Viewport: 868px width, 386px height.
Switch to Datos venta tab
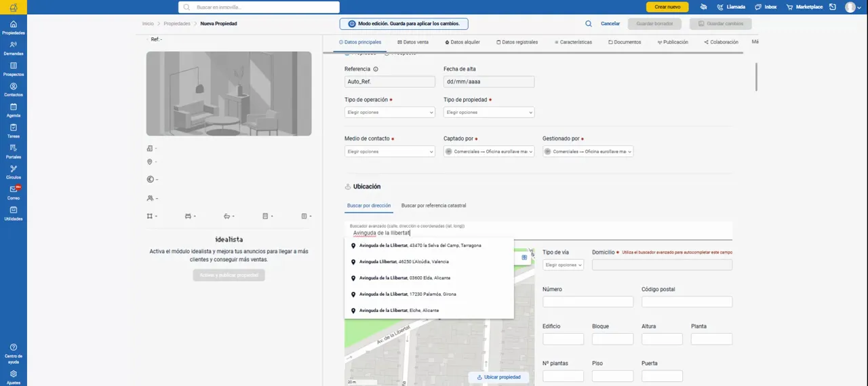[x=413, y=42]
